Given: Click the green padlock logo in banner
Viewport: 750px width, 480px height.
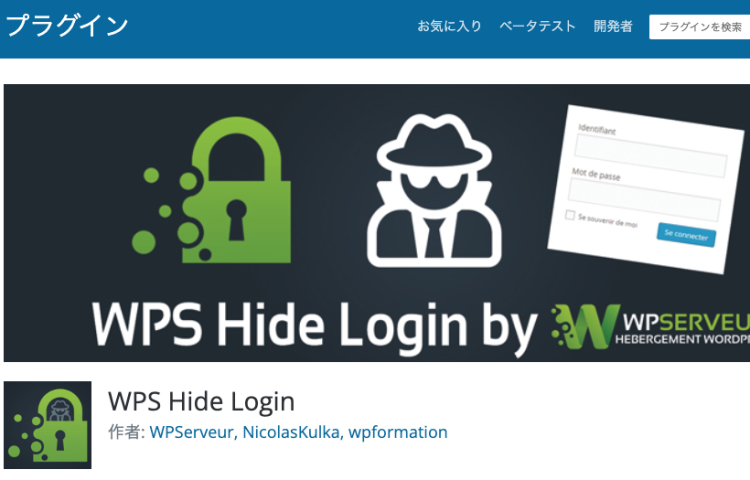Looking at the screenshot, I should click(212, 190).
